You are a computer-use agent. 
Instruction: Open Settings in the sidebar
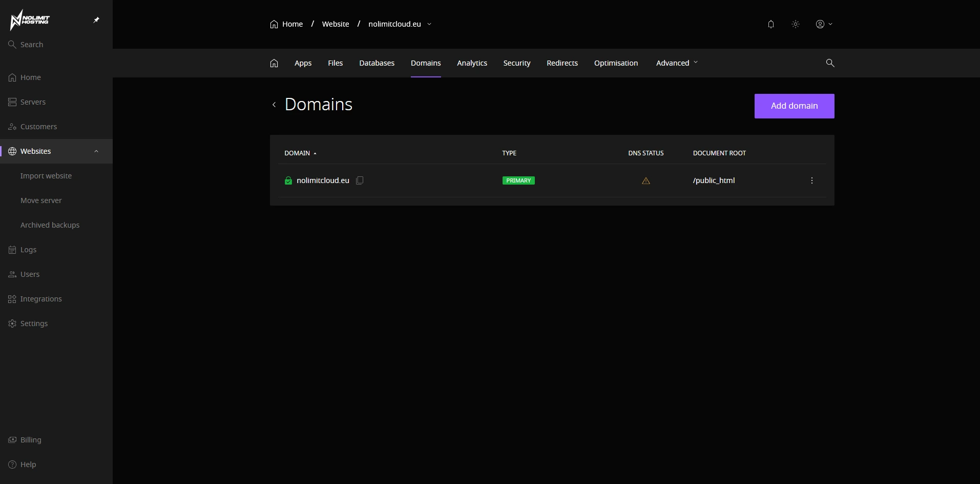[x=56, y=324]
